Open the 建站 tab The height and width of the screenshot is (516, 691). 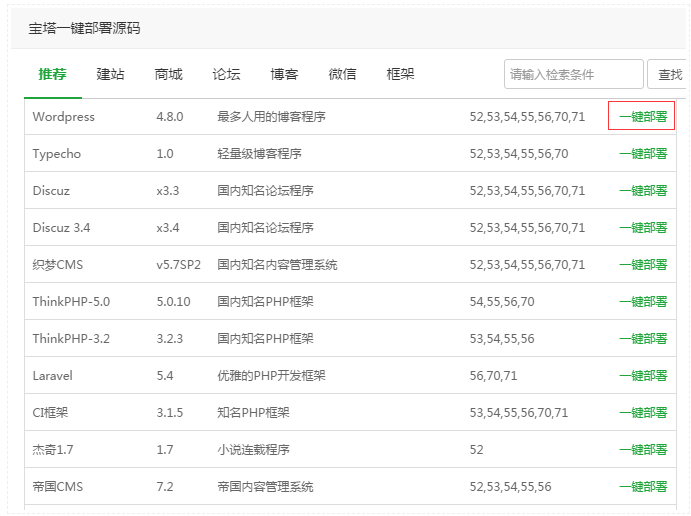[x=110, y=74]
